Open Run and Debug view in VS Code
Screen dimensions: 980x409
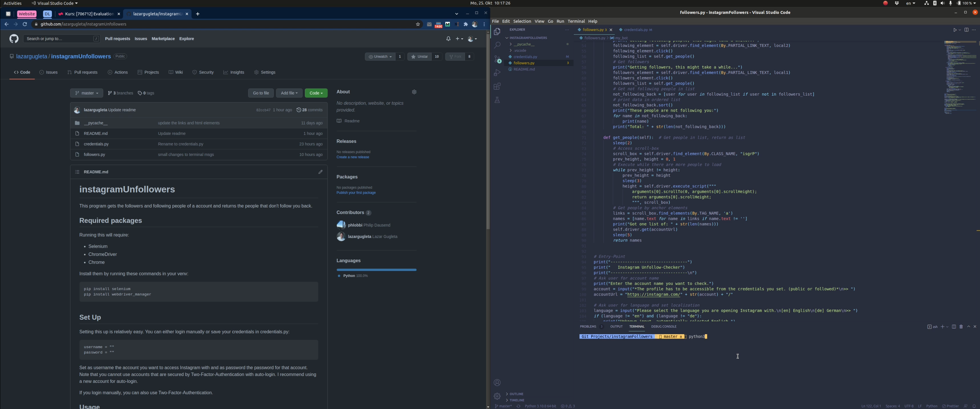[x=497, y=73]
